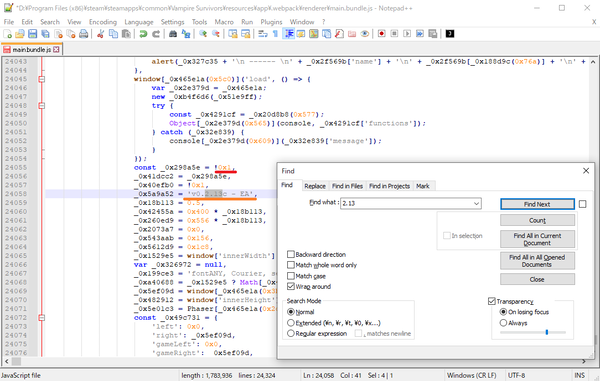
Task: Zoom out using the magnifier minus icon
Action: [x=216, y=34]
